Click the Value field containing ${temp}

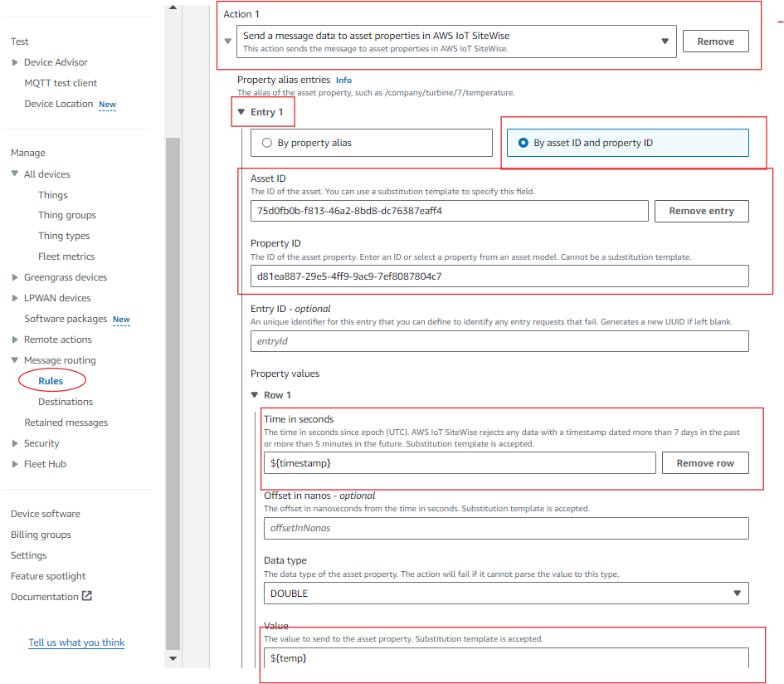506,658
